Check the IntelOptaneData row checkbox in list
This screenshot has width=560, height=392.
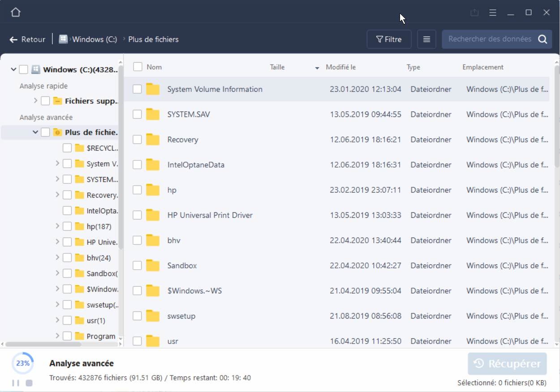point(137,165)
